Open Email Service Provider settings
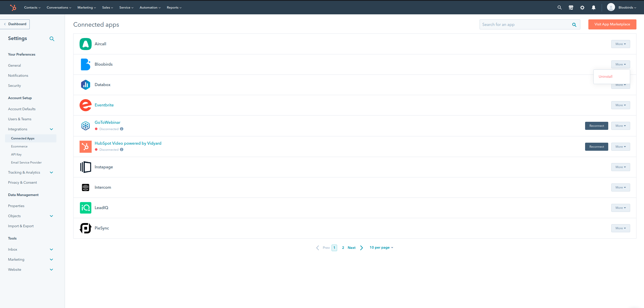The image size is (644, 308). point(26,163)
